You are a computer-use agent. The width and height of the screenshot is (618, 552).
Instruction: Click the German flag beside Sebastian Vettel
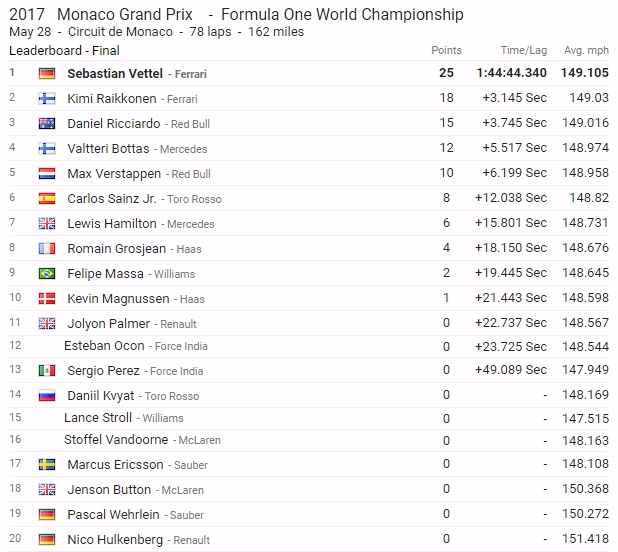click(46, 73)
